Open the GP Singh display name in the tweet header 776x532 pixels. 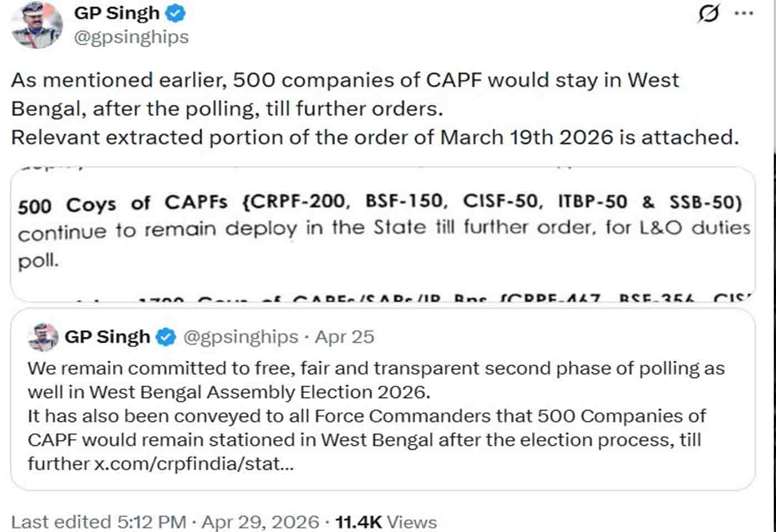click(x=116, y=13)
